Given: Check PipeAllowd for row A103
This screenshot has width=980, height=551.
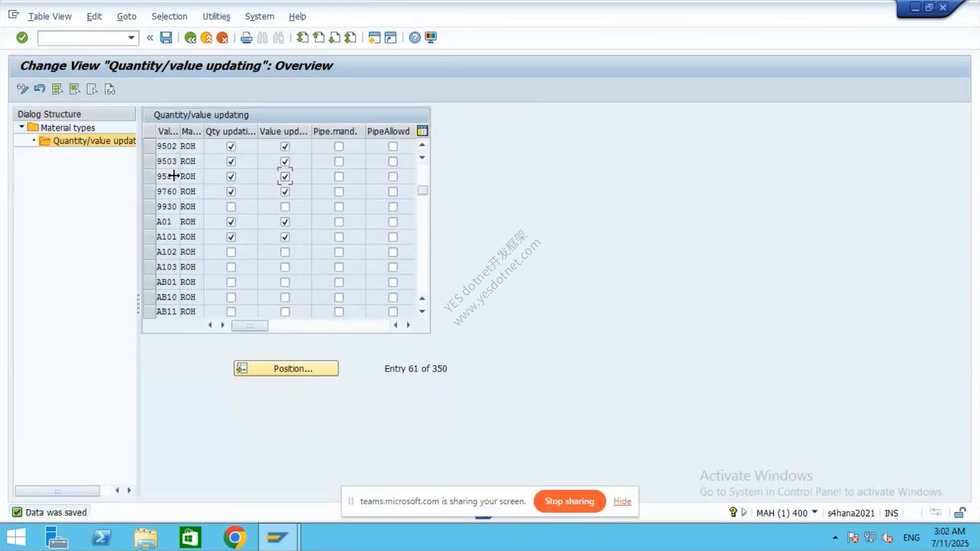Looking at the screenshot, I should click(x=393, y=267).
